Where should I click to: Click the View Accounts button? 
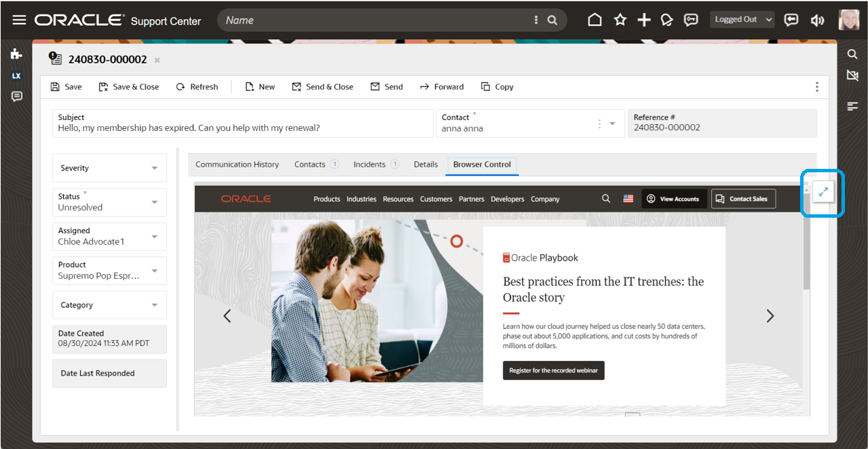(x=674, y=199)
